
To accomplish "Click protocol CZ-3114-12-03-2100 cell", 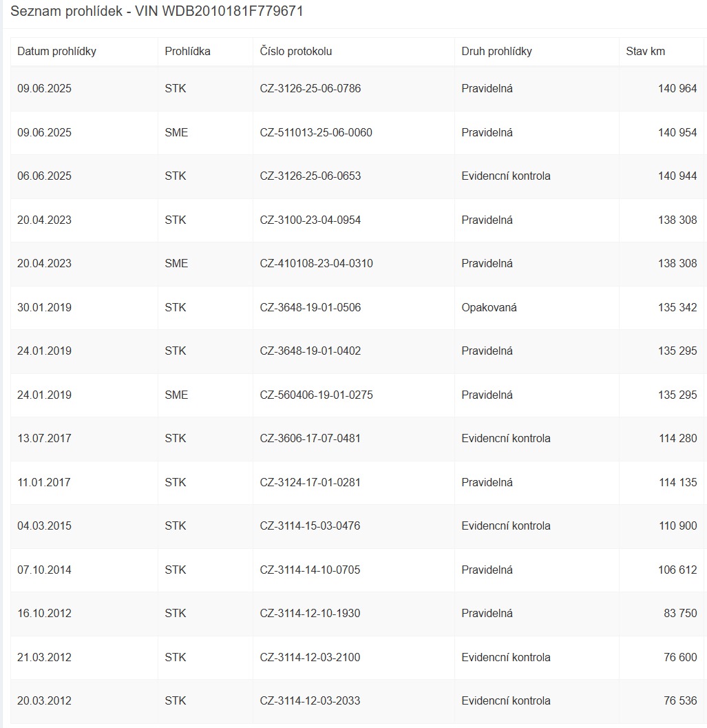I will point(310,658).
